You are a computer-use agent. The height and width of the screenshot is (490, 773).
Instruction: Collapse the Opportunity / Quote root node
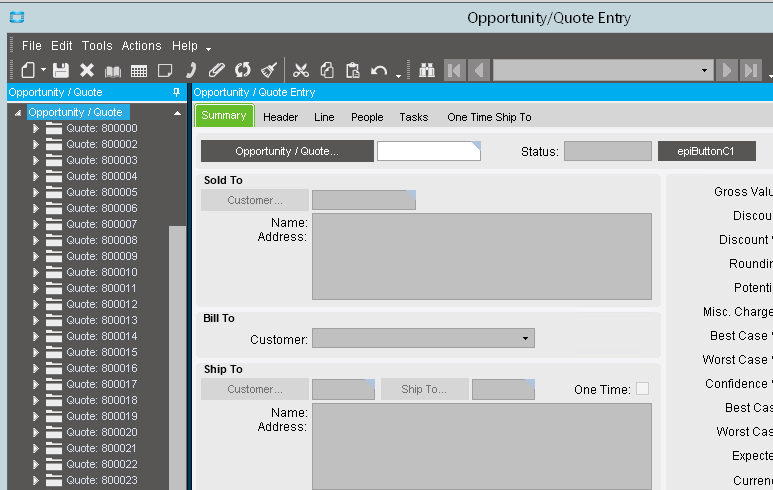coord(18,113)
